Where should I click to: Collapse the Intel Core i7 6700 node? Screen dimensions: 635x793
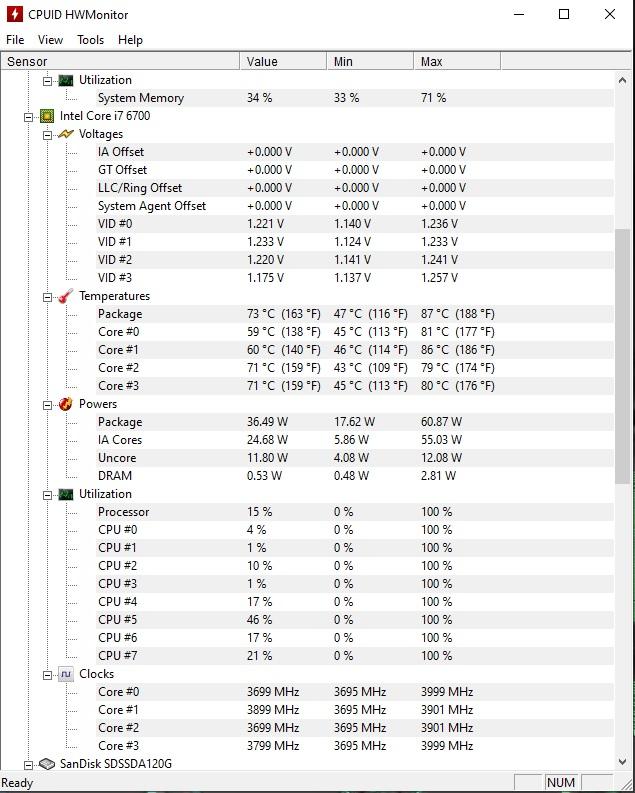pyautogui.click(x=28, y=117)
